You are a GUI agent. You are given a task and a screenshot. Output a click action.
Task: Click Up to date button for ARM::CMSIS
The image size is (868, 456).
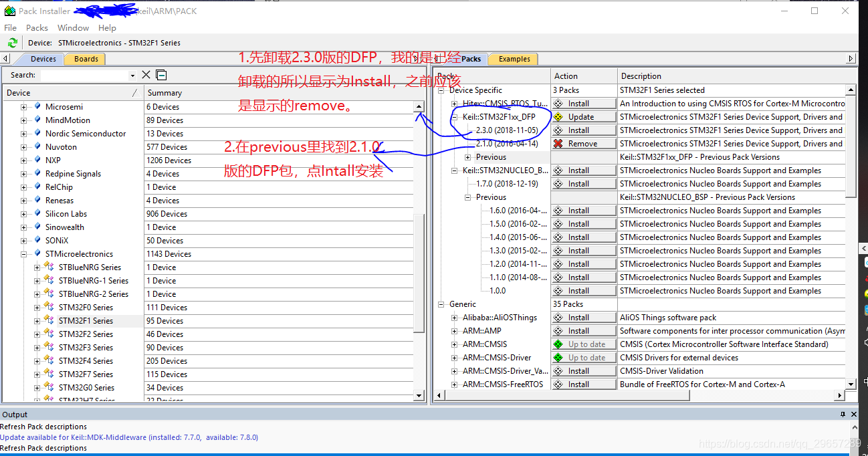coord(584,344)
